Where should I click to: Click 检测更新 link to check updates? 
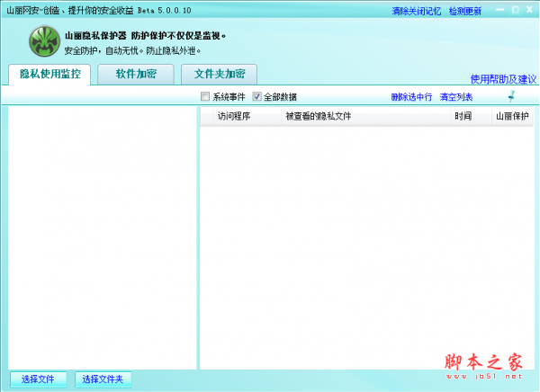pos(465,11)
